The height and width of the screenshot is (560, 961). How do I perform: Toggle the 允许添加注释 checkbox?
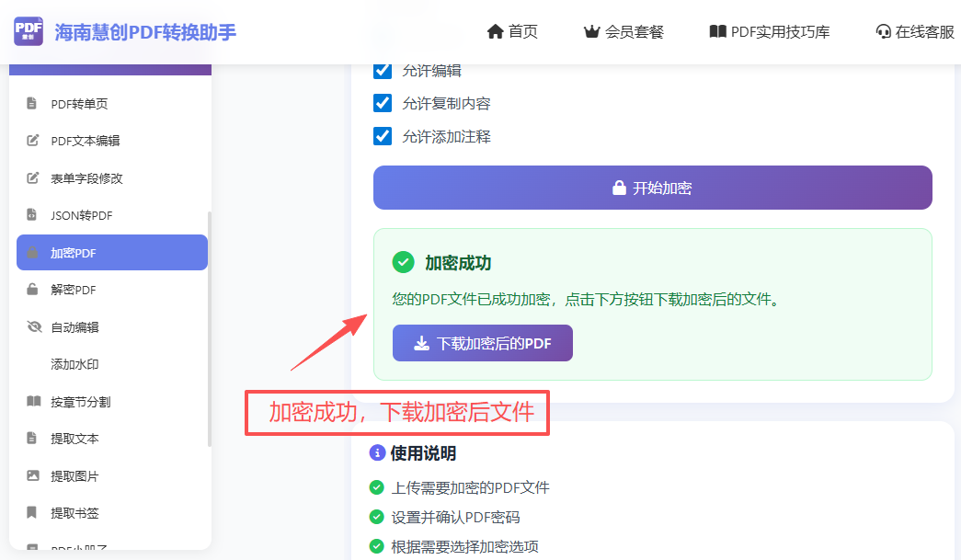[x=383, y=136]
